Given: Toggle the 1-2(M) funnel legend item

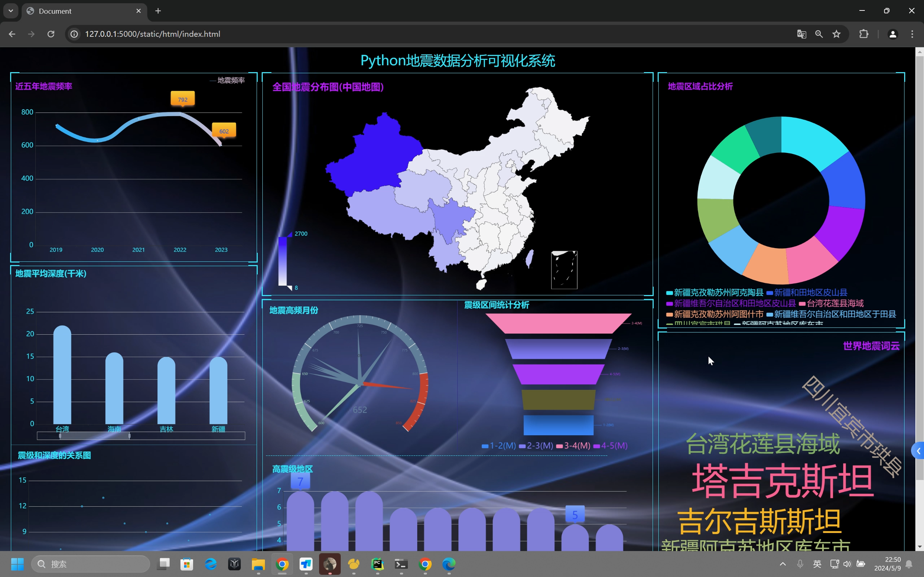Looking at the screenshot, I should [499, 445].
